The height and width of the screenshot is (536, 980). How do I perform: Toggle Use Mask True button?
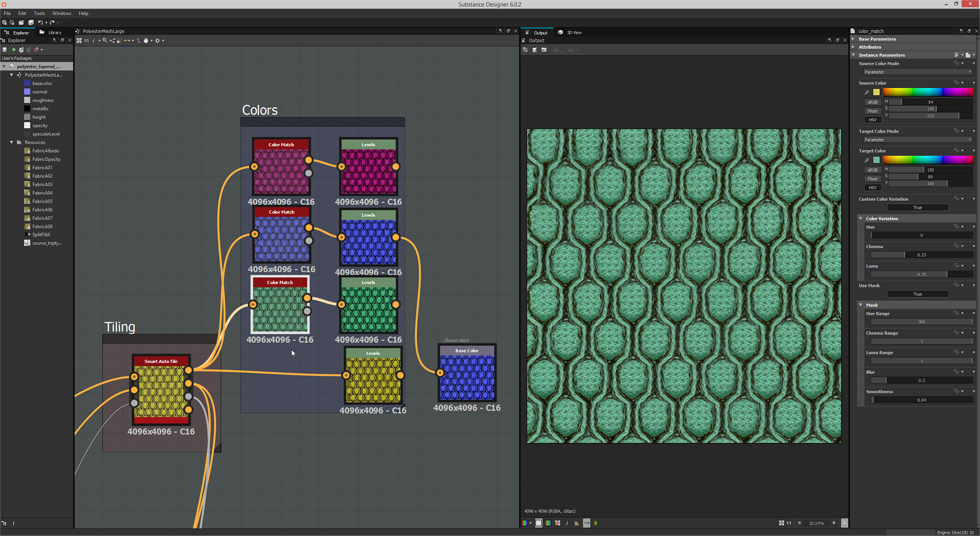pyautogui.click(x=917, y=294)
